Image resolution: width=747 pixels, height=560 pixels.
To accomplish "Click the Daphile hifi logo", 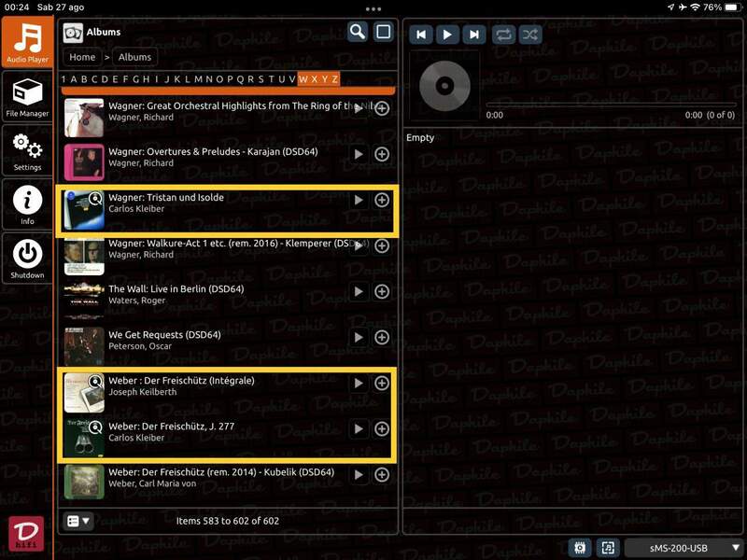I will (27, 534).
